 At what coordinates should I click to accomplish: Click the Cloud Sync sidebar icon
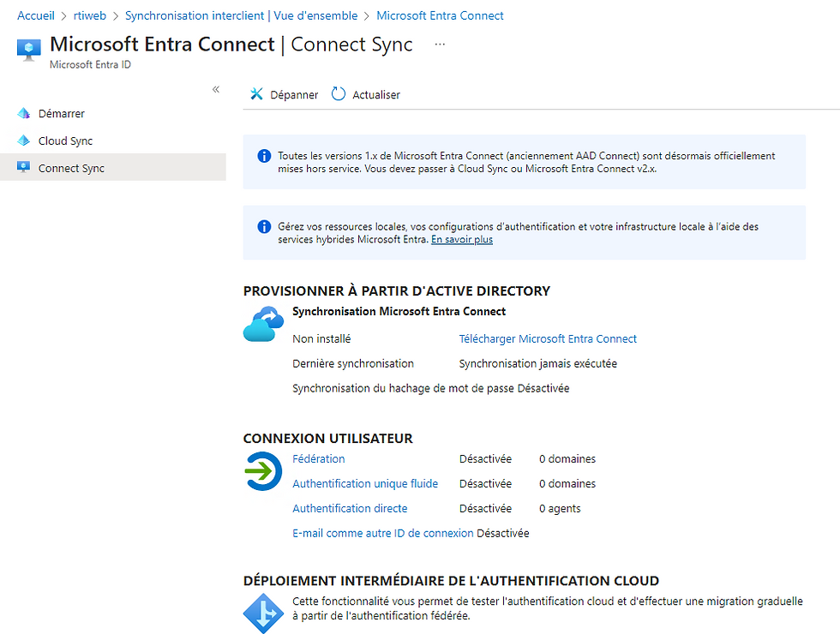pyautogui.click(x=24, y=141)
